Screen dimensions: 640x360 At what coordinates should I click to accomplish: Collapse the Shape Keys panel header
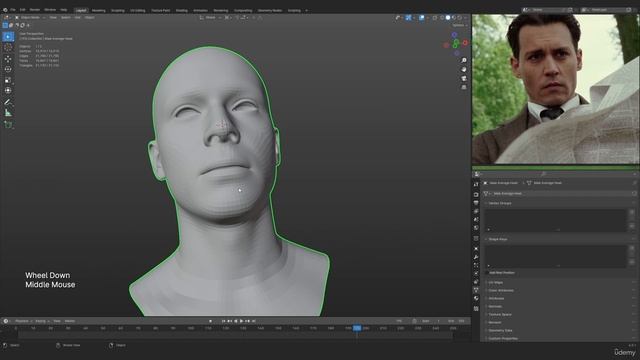(x=558, y=239)
